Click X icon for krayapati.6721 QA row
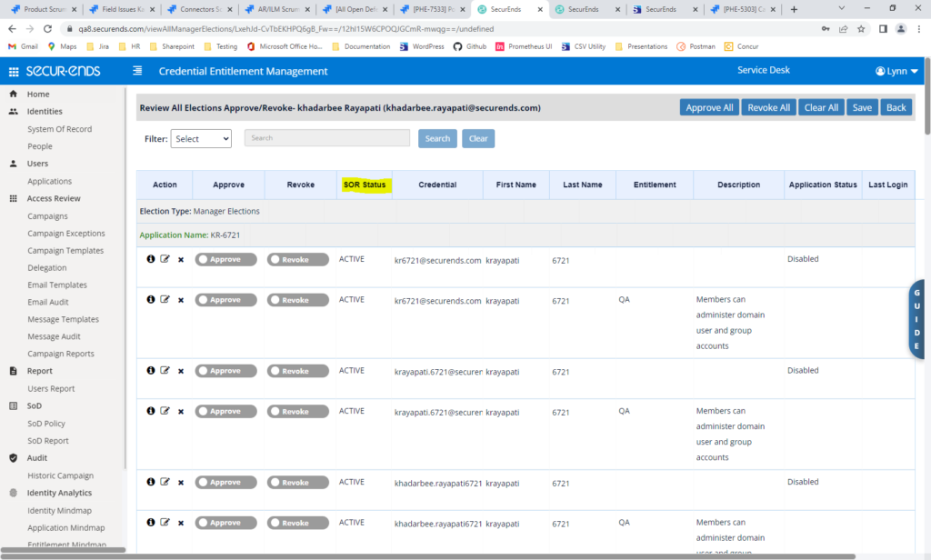The height and width of the screenshot is (560, 931). click(181, 412)
